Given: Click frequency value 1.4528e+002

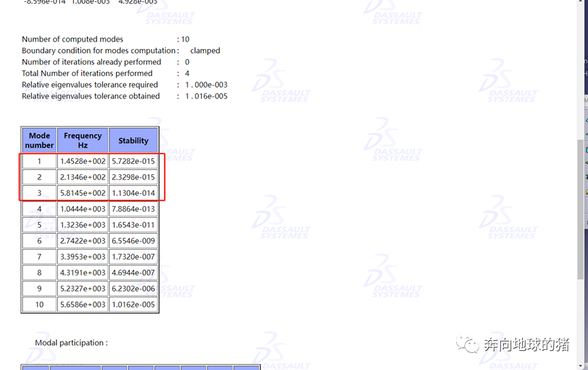Looking at the screenshot, I should click(x=83, y=161).
